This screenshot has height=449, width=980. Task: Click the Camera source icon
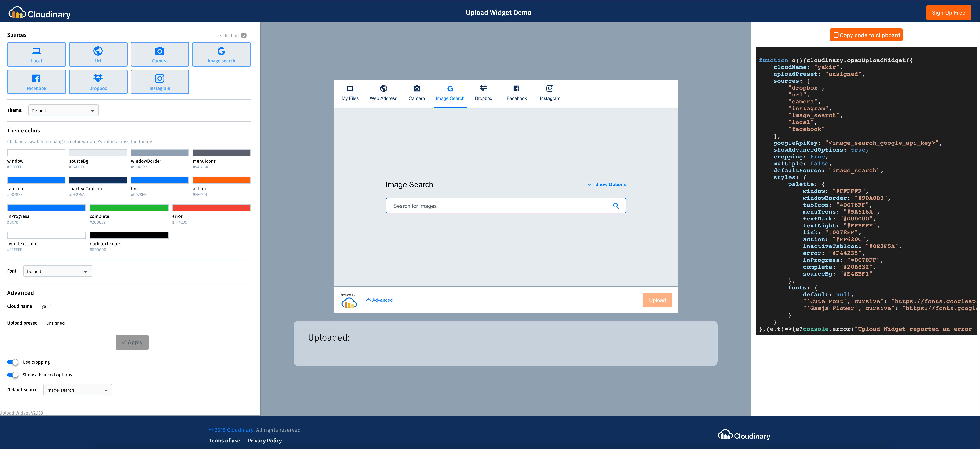(x=159, y=51)
